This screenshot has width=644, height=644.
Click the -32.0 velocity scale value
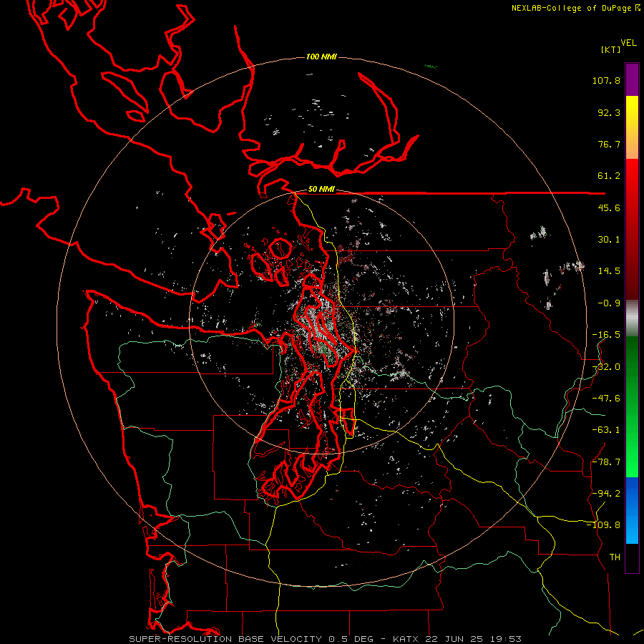(x=606, y=367)
